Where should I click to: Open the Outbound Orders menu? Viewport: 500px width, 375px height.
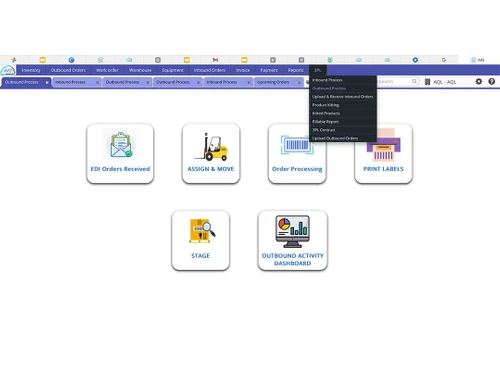(68, 70)
